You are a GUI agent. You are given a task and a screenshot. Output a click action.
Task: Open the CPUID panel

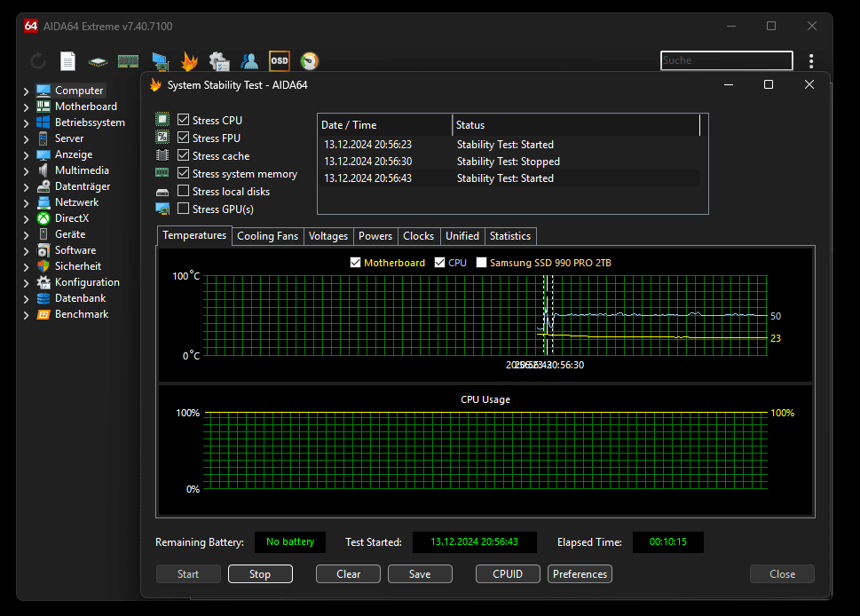508,573
